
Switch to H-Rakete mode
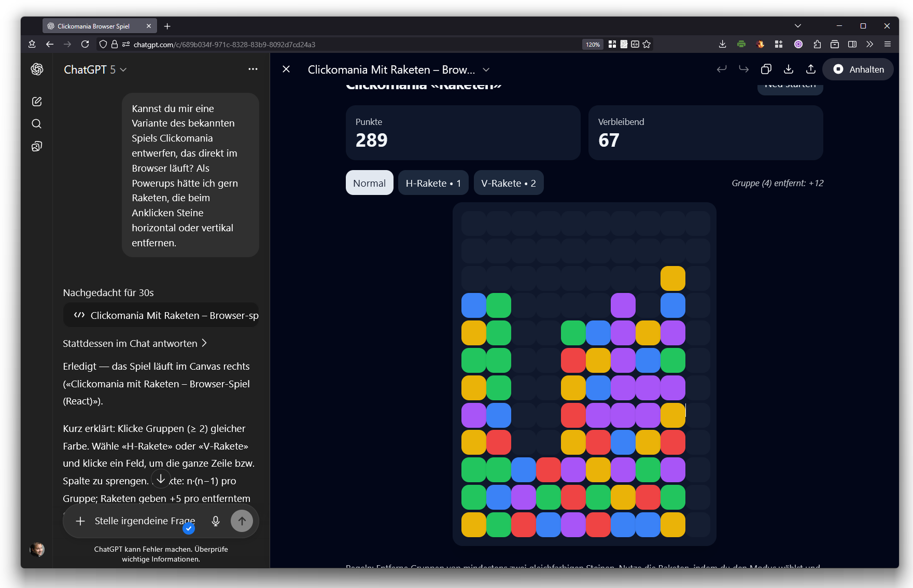click(433, 183)
